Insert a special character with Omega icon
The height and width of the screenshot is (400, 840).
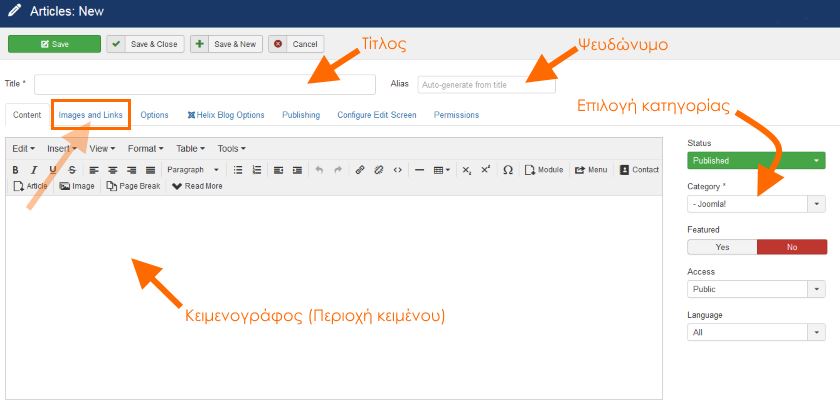508,170
